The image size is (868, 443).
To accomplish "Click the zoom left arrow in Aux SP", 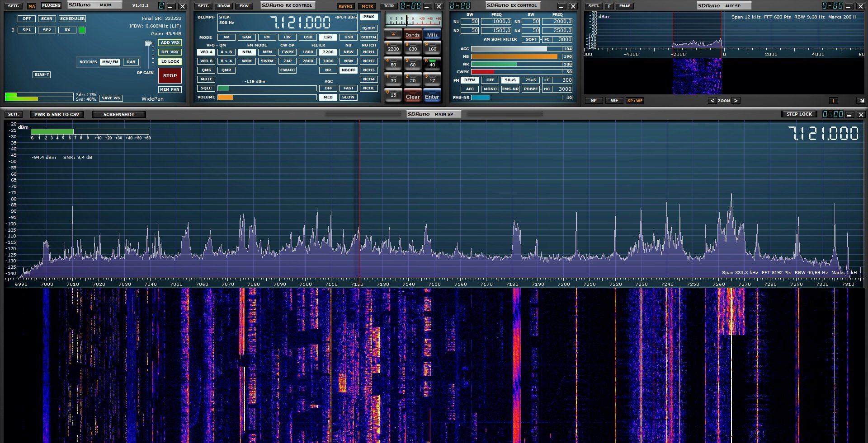I will click(x=712, y=101).
